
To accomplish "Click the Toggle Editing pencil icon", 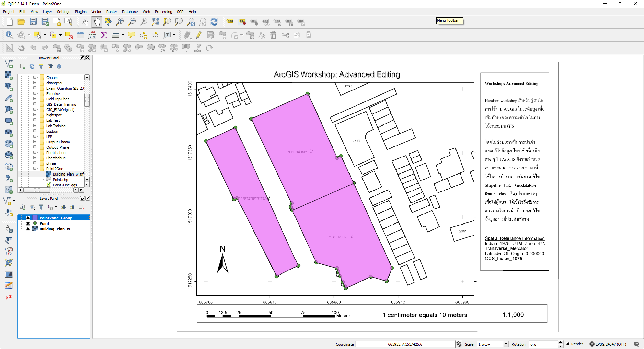I will [x=199, y=35].
